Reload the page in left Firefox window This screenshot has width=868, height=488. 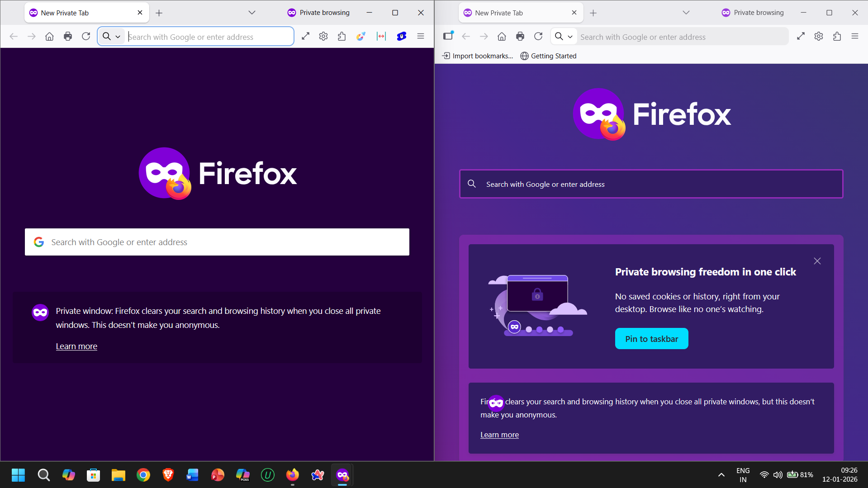coord(86,37)
